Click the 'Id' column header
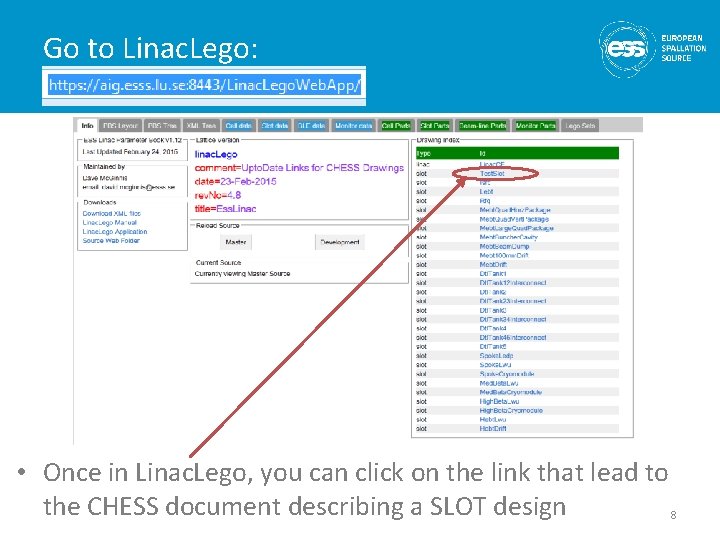720x540 pixels. click(483, 153)
